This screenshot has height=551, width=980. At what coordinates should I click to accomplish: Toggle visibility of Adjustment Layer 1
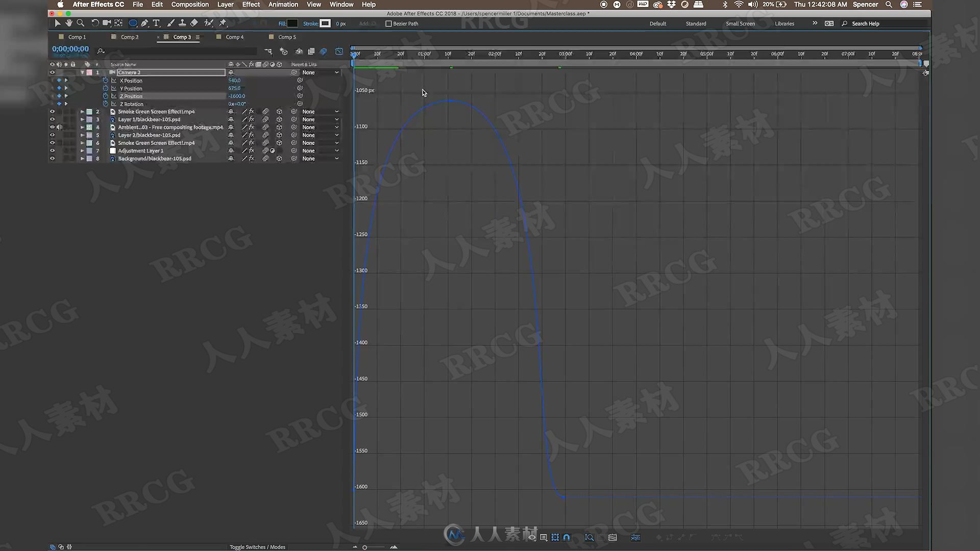tap(53, 151)
